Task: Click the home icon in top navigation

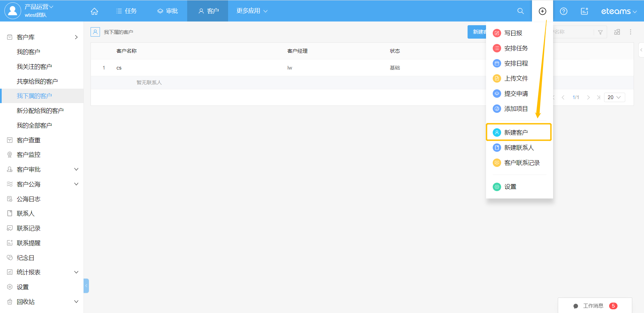Action: [94, 11]
